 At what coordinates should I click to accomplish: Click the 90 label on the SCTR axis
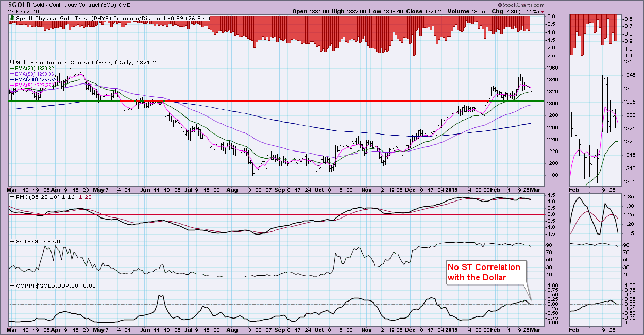[x=550, y=245]
